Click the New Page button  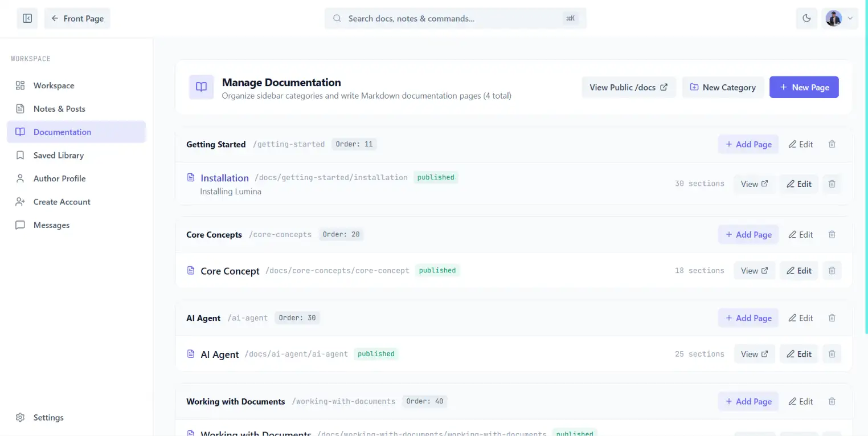click(x=804, y=87)
